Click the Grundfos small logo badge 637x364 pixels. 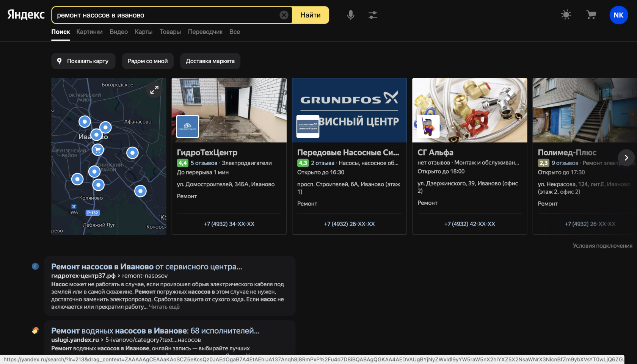[308, 126]
